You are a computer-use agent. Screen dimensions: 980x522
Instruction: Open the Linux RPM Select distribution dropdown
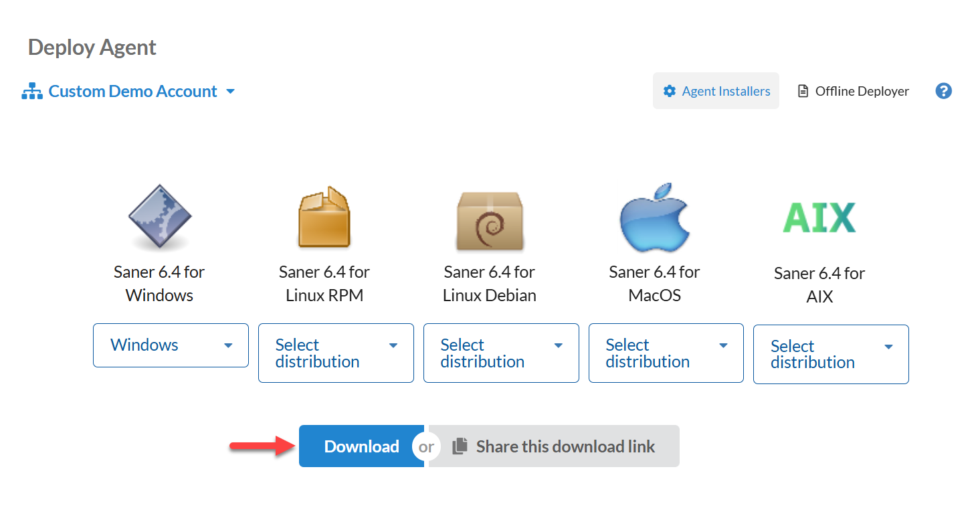click(336, 353)
